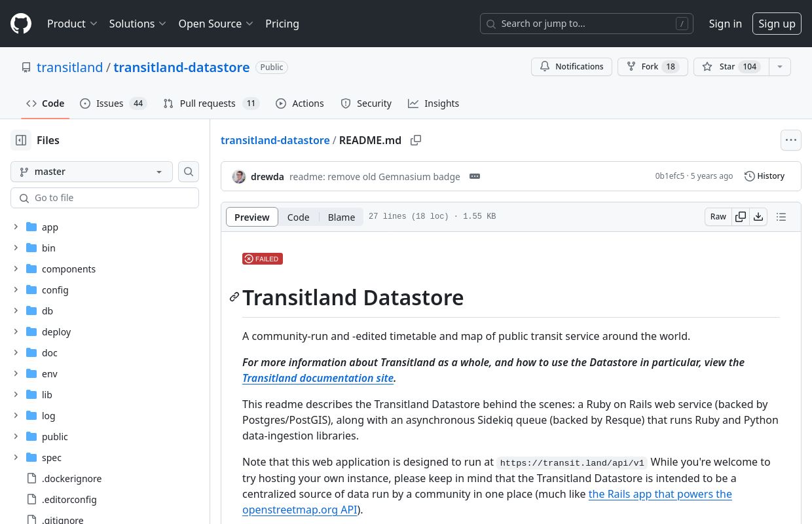Copy the README.md file path
The height and width of the screenshot is (524, 812).
click(x=416, y=140)
